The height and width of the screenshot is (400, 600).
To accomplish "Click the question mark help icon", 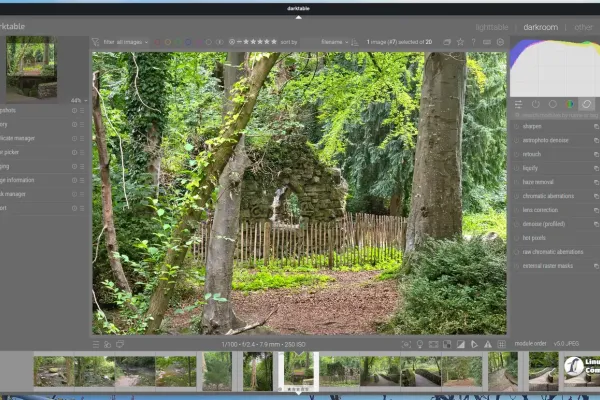I will [474, 42].
